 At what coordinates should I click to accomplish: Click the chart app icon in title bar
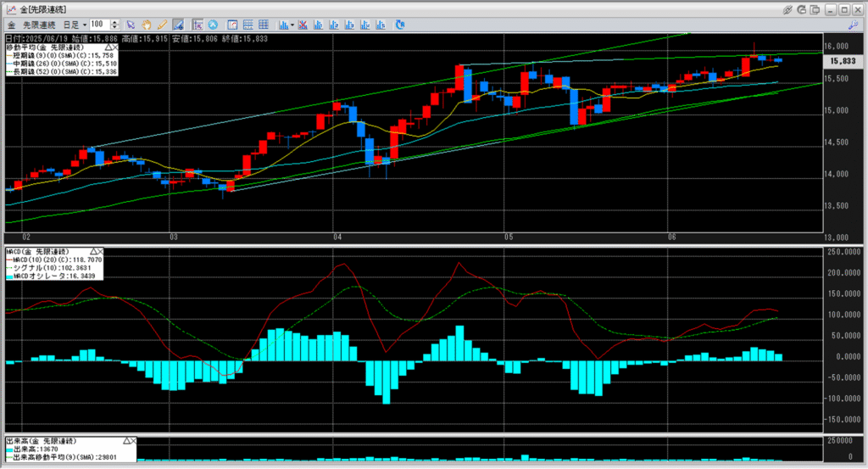[x=10, y=9]
